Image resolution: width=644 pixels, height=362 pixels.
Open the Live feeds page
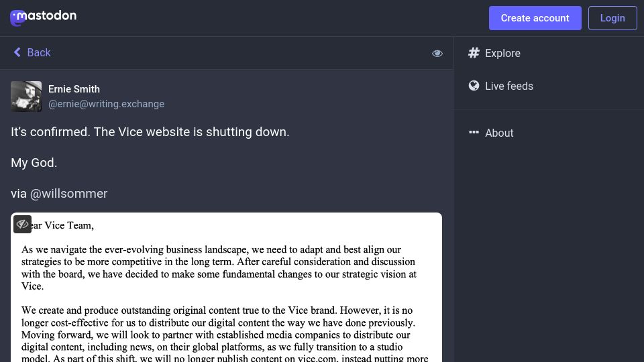click(500, 86)
